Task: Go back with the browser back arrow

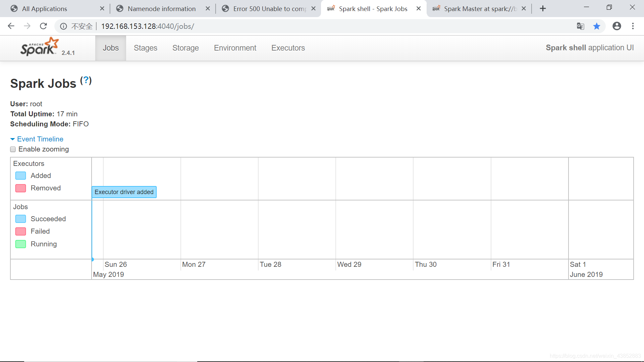Action: [11, 26]
